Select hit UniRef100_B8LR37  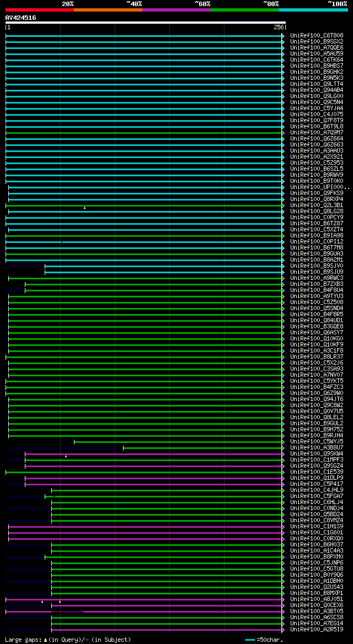pyautogui.click(x=317, y=356)
